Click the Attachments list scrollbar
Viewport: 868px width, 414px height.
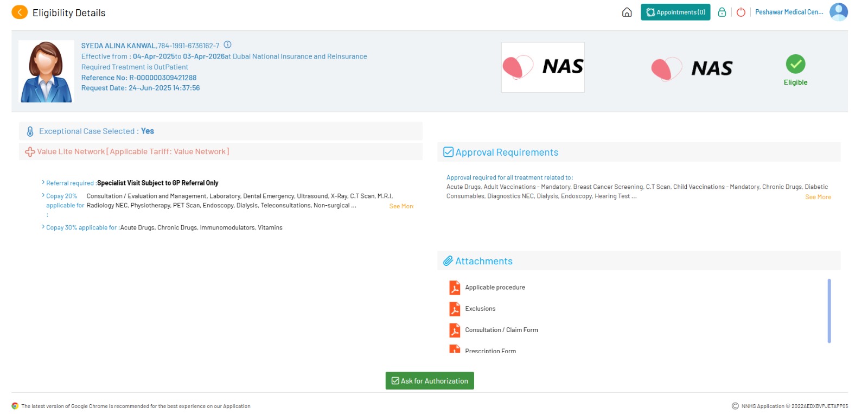click(828, 311)
